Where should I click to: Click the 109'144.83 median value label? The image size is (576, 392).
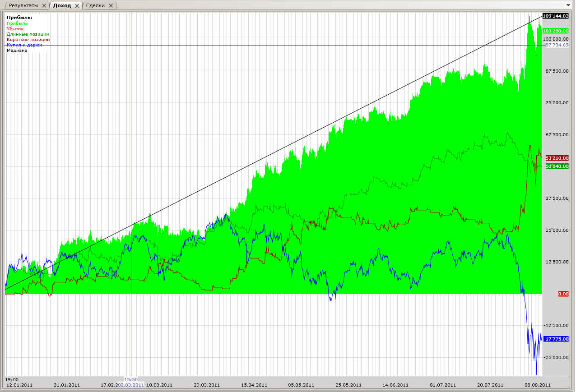coord(556,16)
